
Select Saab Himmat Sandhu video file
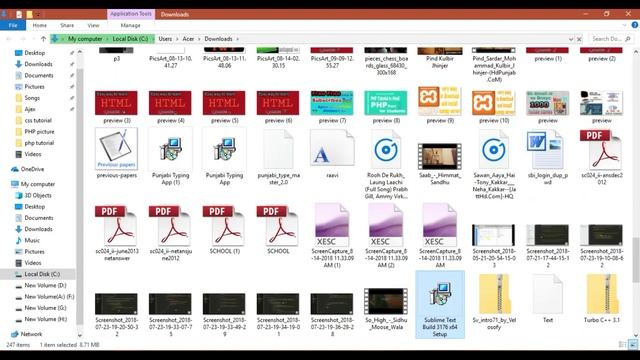[x=440, y=156]
